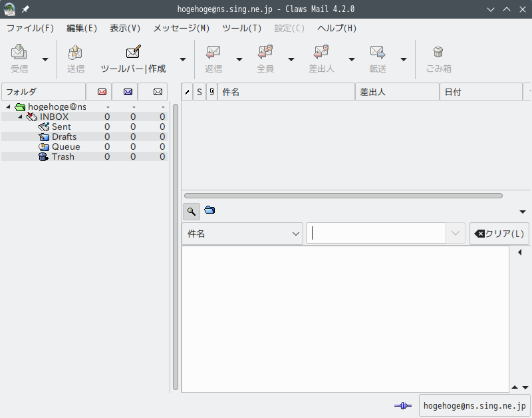Open the search history dropdown arrow
The height and width of the screenshot is (418, 532).
point(456,233)
